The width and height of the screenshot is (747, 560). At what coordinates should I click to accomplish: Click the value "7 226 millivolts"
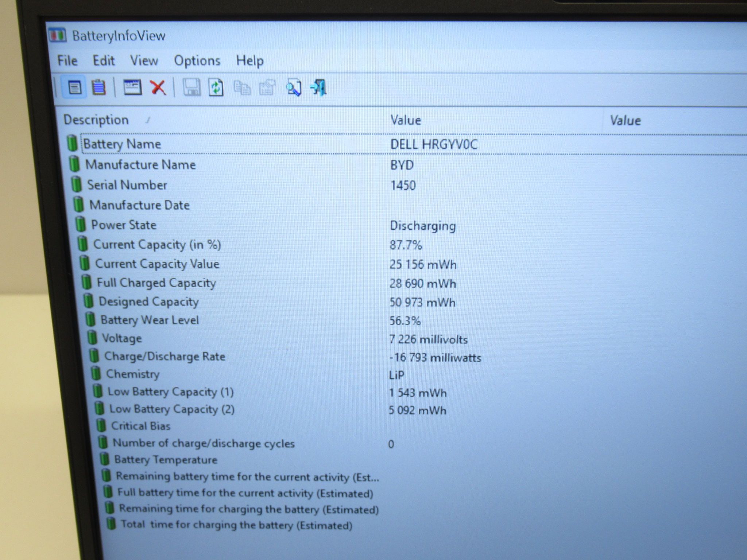(428, 339)
